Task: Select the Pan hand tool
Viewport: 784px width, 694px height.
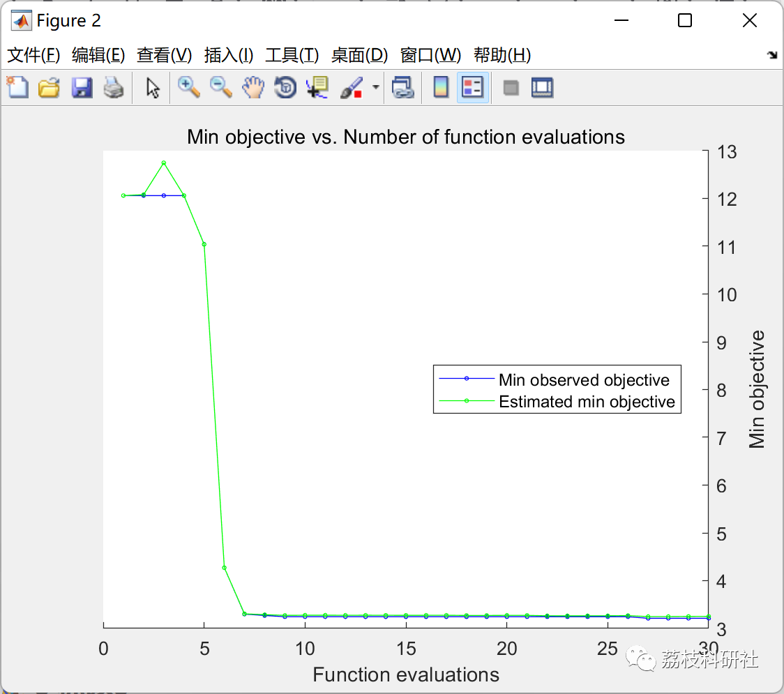Action: (253, 87)
